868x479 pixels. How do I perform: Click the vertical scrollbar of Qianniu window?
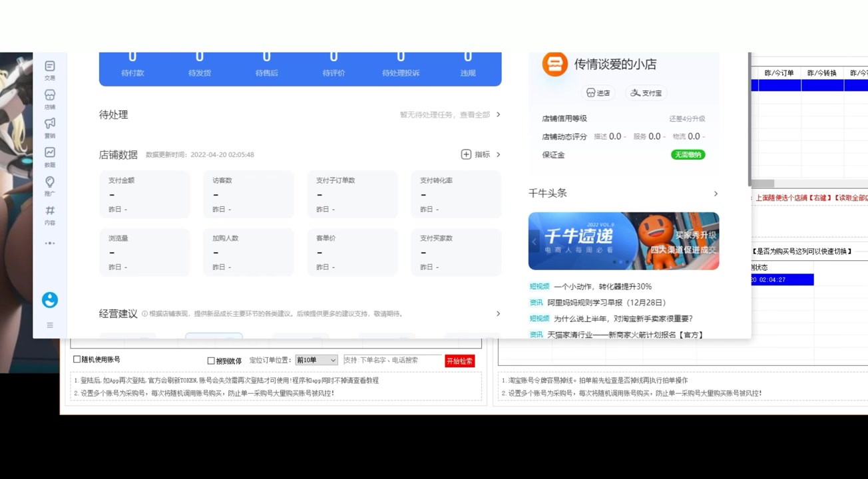749,120
